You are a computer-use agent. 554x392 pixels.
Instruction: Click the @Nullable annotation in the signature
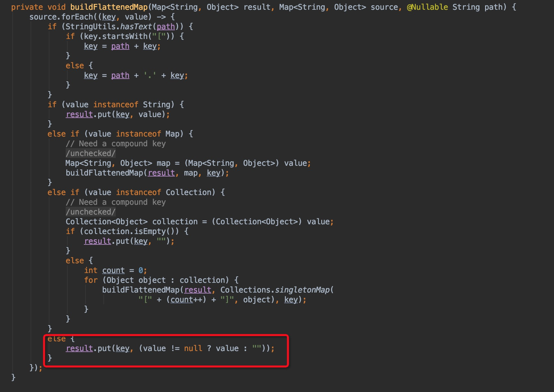point(427,7)
